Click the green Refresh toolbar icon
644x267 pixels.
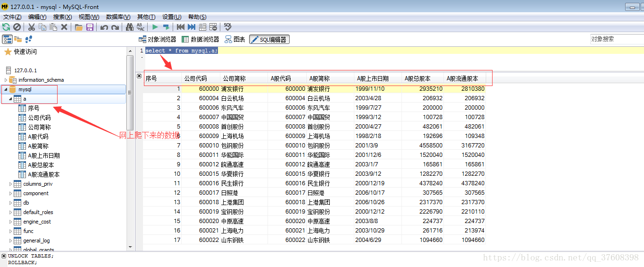[6, 27]
